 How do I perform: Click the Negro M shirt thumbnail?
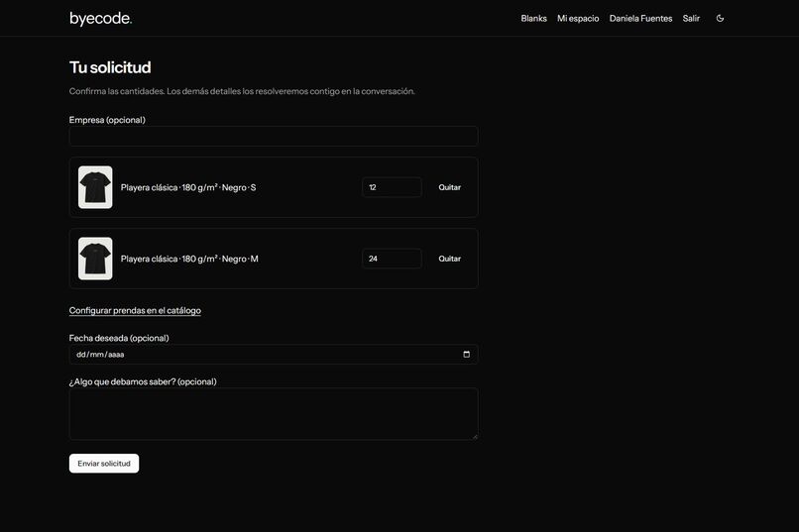pyautogui.click(x=95, y=259)
